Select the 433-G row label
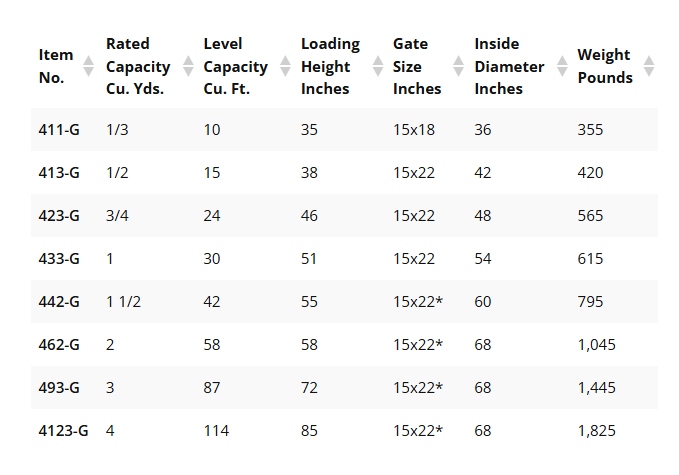The height and width of the screenshot is (475, 679). tap(59, 259)
